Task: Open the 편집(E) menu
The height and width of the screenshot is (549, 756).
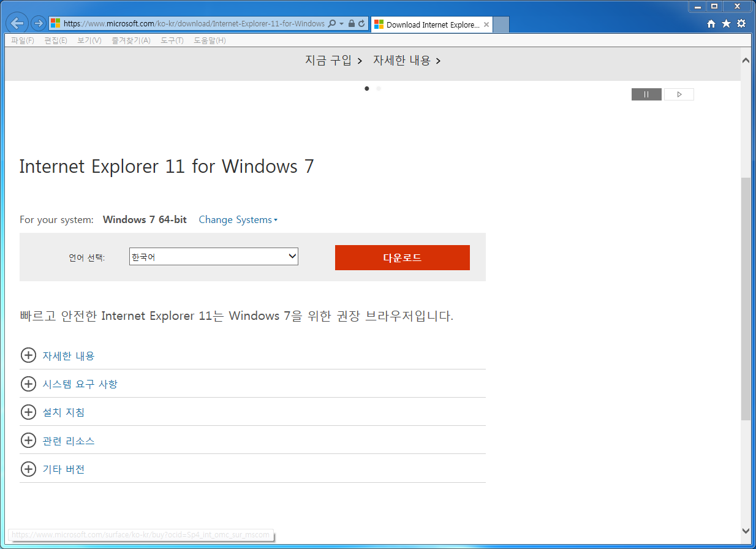Action: pos(56,40)
